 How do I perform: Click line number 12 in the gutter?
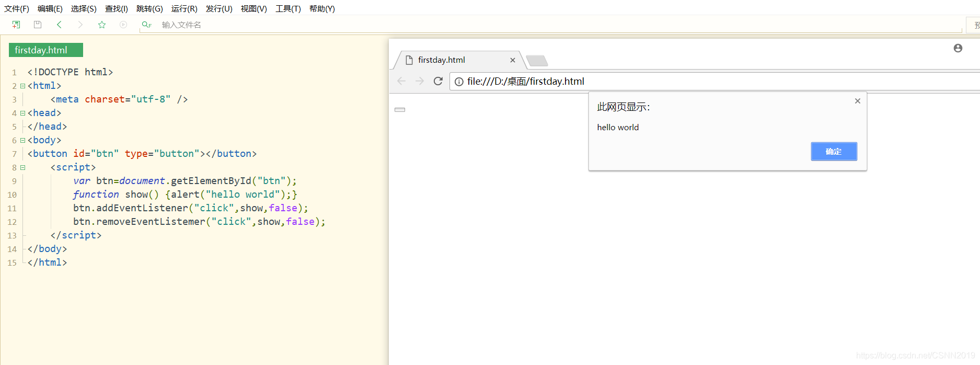coord(12,222)
